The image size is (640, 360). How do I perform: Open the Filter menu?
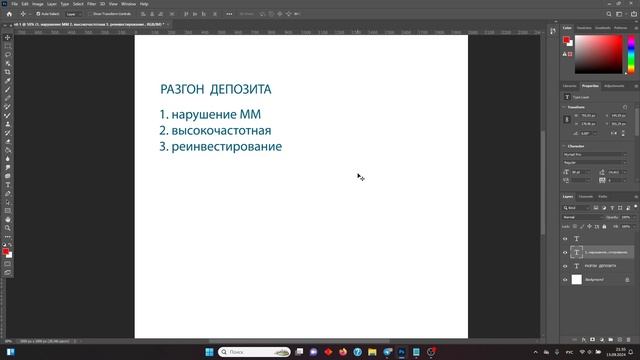(x=91, y=4)
